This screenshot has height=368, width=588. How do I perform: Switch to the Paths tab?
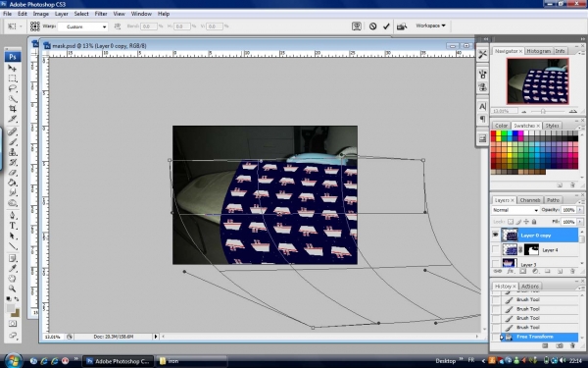click(553, 200)
